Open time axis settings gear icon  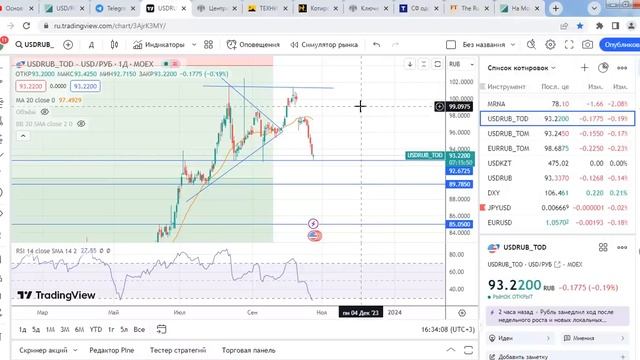coord(462,313)
